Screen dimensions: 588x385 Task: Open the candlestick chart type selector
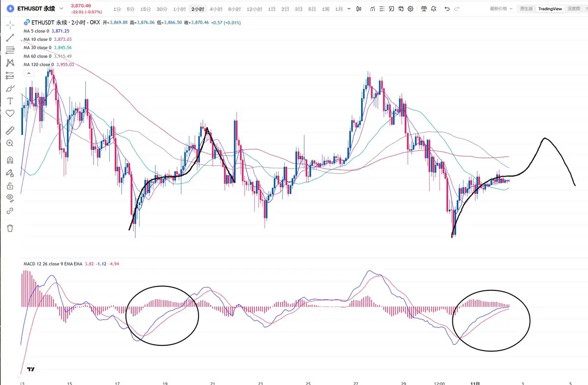pyautogui.click(x=359, y=9)
